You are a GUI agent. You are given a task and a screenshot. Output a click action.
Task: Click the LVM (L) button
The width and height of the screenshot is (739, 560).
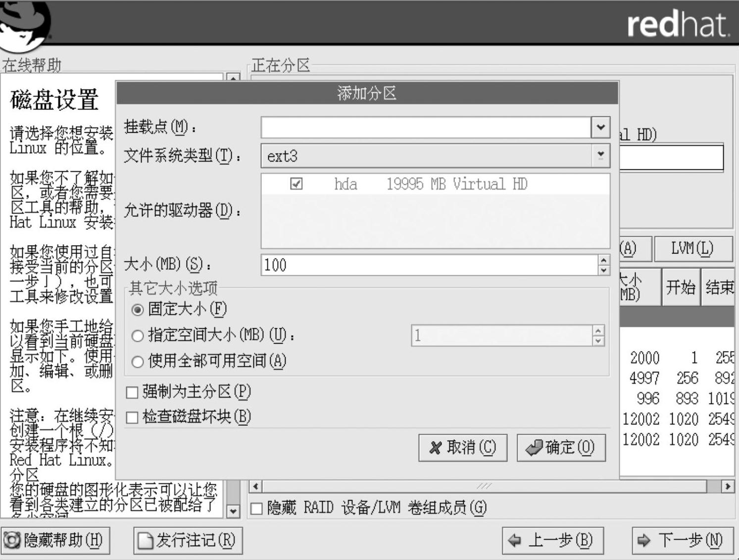point(693,249)
